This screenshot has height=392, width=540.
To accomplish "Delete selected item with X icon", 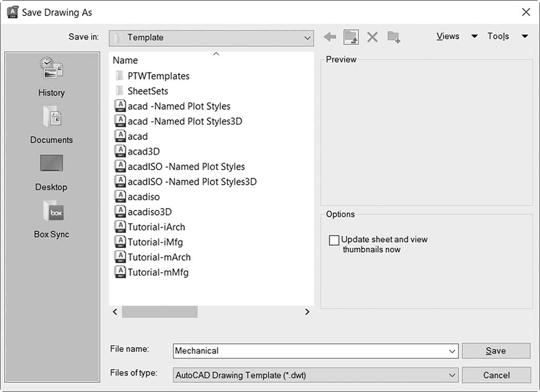I will click(x=372, y=37).
